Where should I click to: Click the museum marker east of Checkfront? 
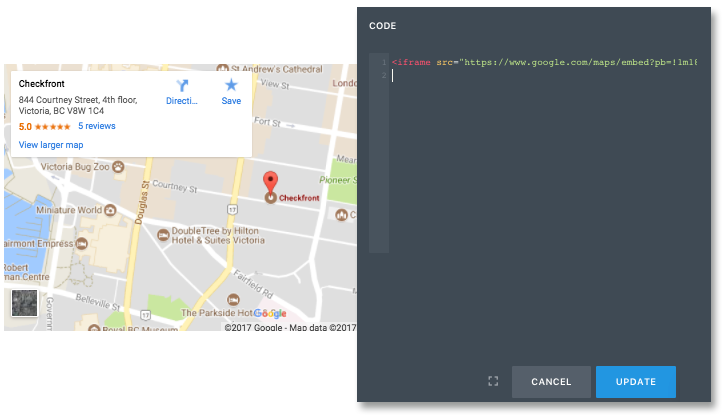(x=341, y=214)
